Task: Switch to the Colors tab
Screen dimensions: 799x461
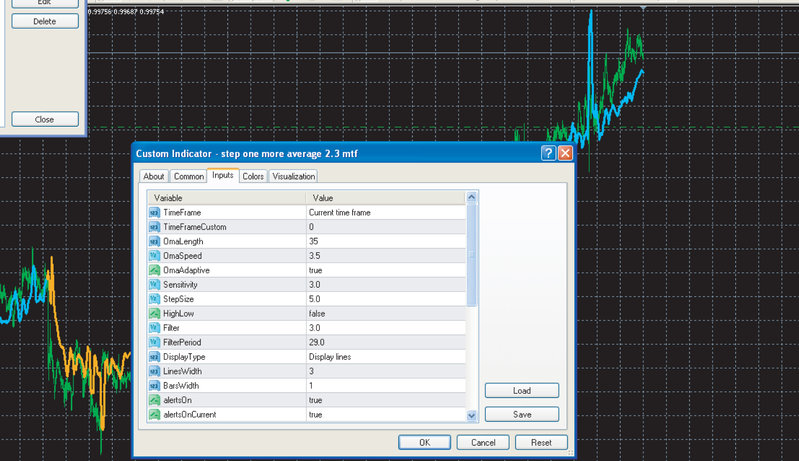Action: coord(253,176)
